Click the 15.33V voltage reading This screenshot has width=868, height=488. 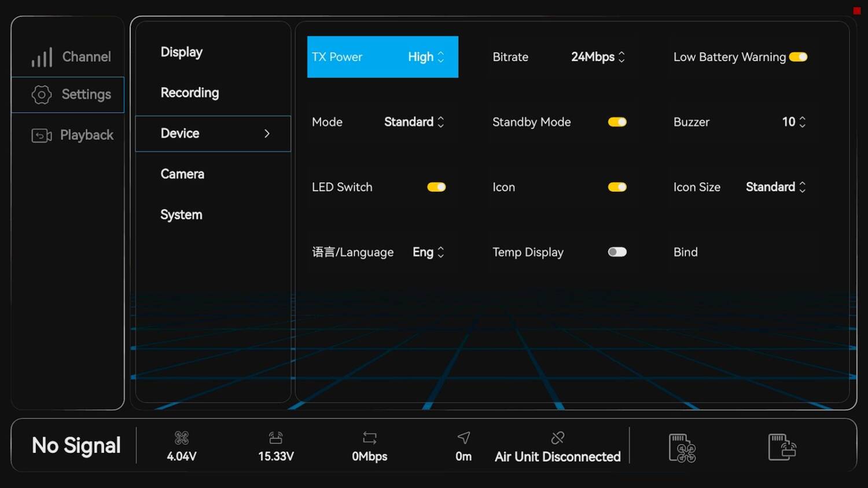(275, 456)
